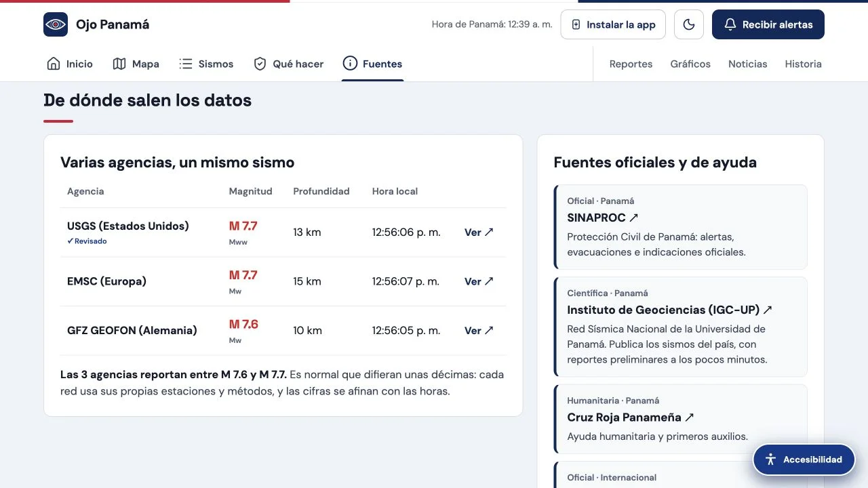868x488 pixels.
Task: Click the Instalar la app button
Action: tap(613, 24)
